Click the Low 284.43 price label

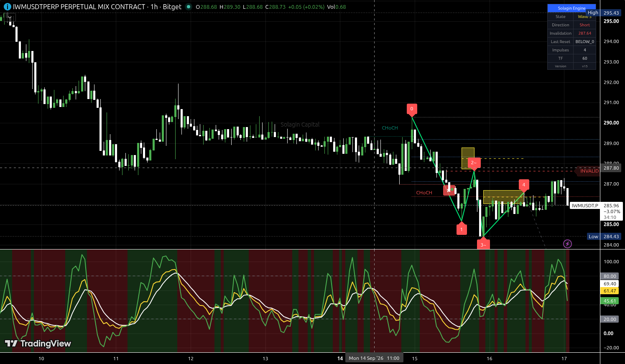point(604,237)
